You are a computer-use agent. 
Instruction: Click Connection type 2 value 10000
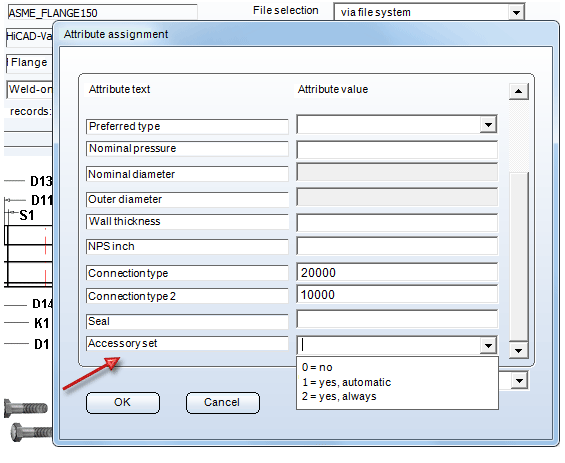[x=397, y=295]
